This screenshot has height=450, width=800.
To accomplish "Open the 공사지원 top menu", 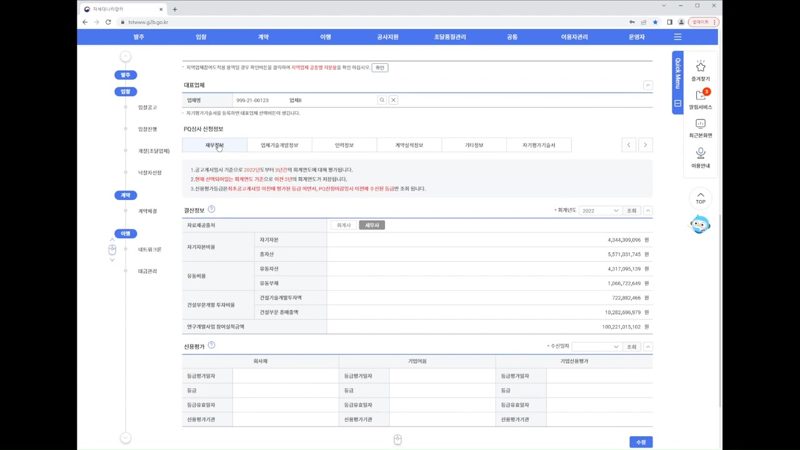I will point(388,37).
